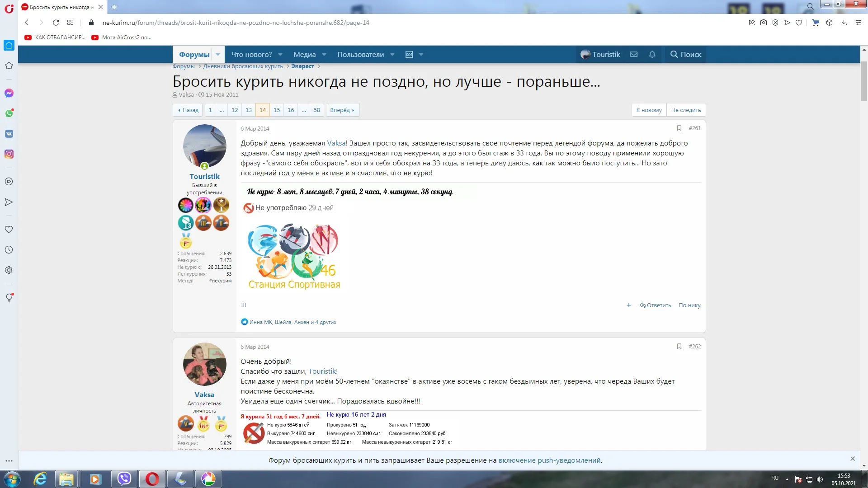Viewport: 868px width, 488px height.
Task: Expand the Что нового? dropdown arrow
Action: 280,54
